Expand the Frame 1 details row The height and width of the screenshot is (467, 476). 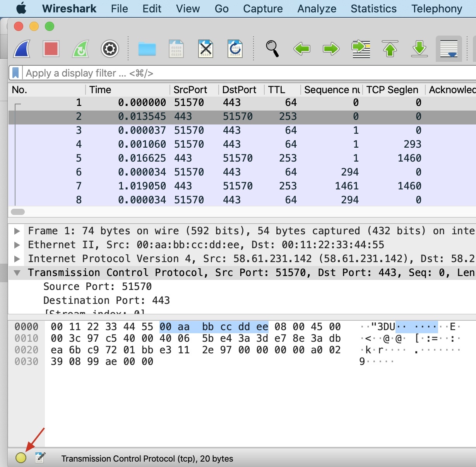17,231
